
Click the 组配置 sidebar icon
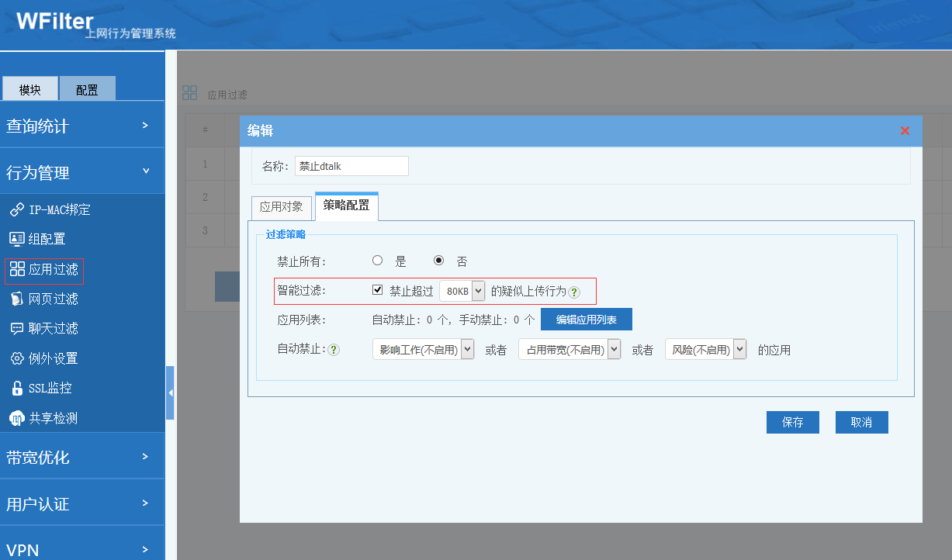pyautogui.click(x=16, y=239)
